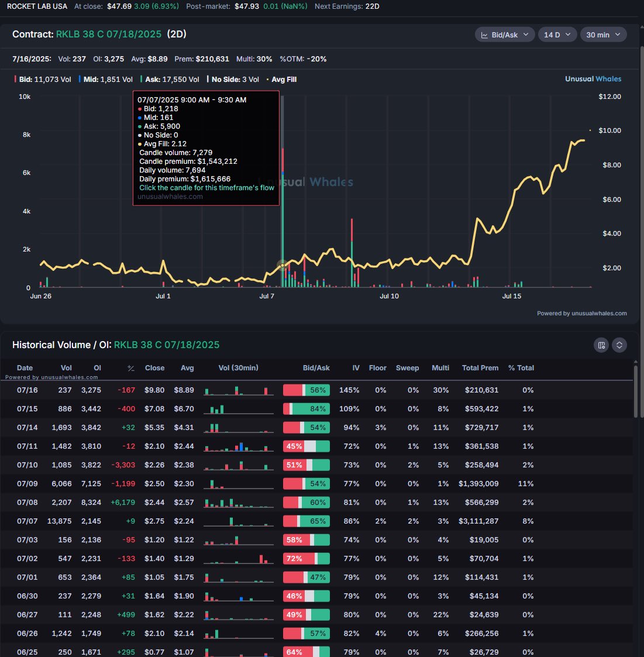644x657 pixels.
Task: Sort table by the Date column
Action: point(25,368)
